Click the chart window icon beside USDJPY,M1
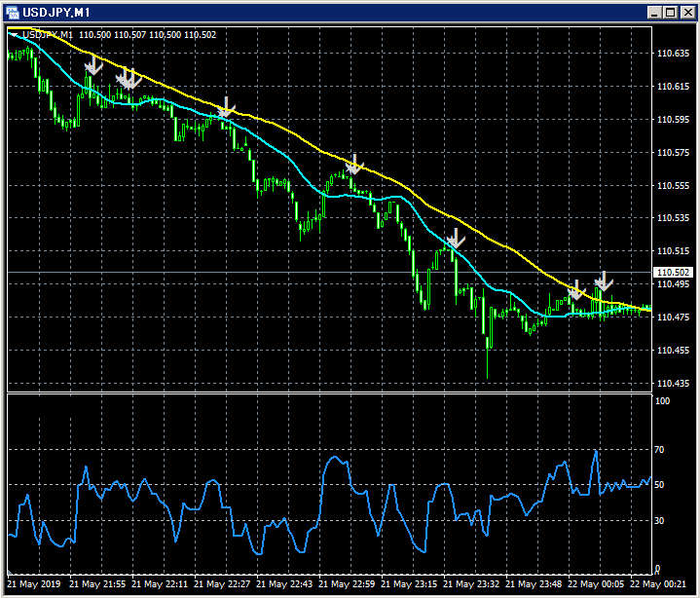 click(13, 13)
